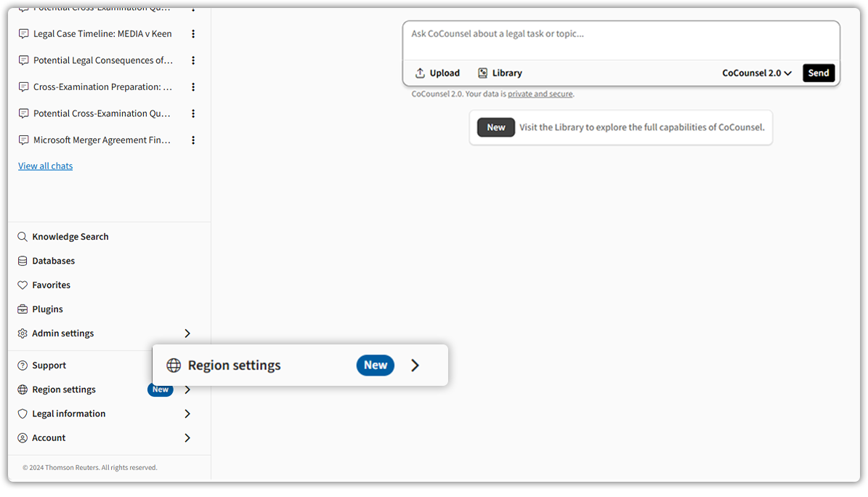Screen dimensions: 868x497
Task: Open the private and secure policy link
Action: click(540, 94)
